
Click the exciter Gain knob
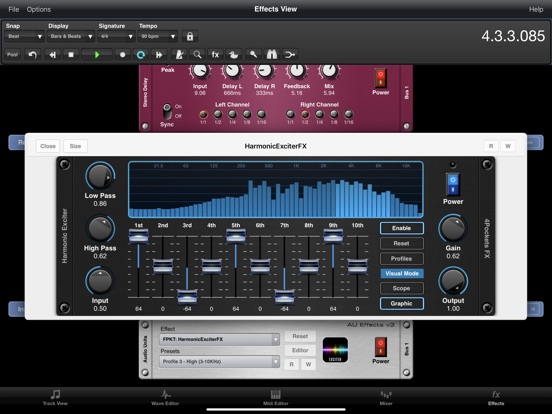(453, 229)
